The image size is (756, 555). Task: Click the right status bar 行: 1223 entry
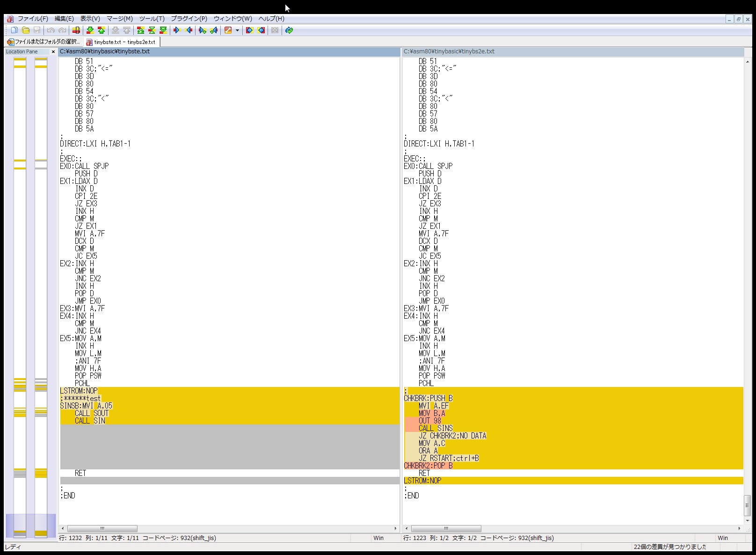[x=414, y=538]
